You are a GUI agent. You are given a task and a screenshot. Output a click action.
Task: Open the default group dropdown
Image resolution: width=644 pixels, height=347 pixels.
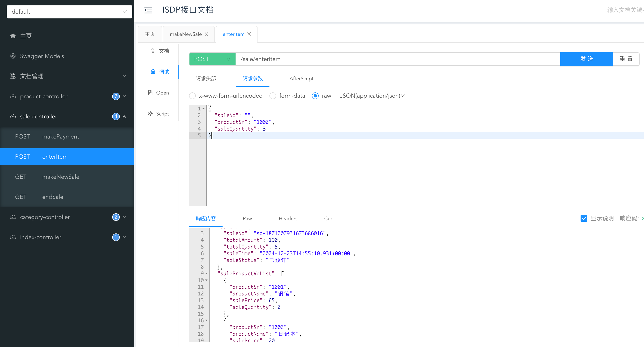pos(70,12)
